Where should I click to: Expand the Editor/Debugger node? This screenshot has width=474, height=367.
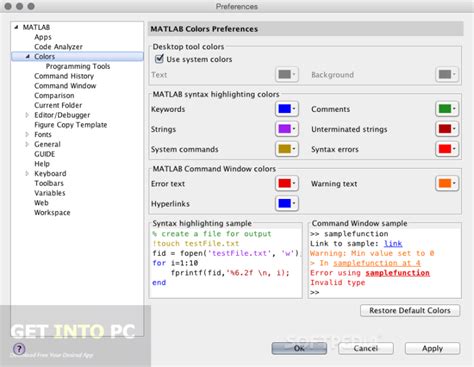click(x=27, y=115)
